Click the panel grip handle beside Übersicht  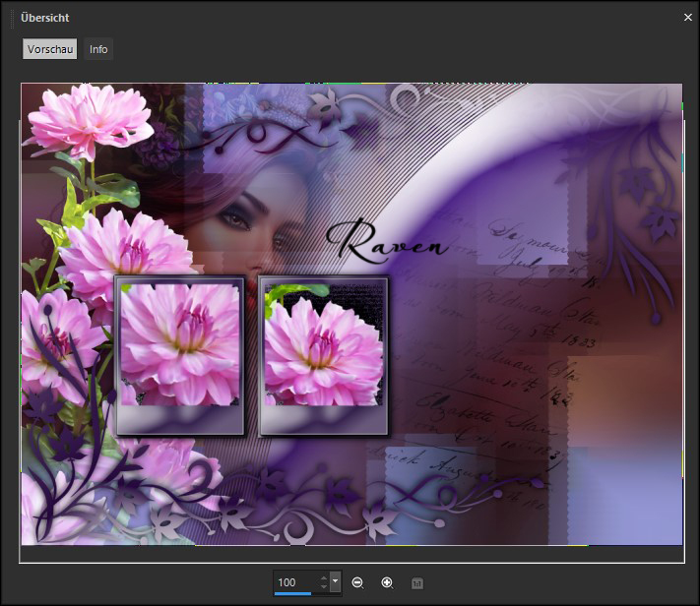coord(13,18)
